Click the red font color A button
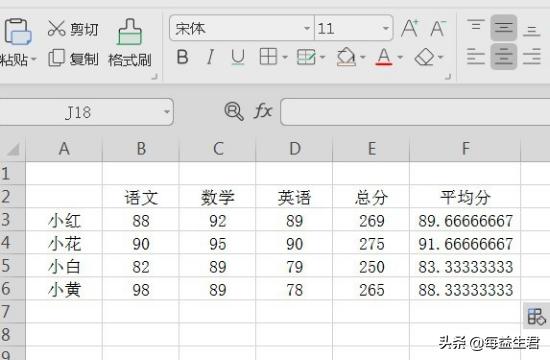This screenshot has width=550, height=360. [x=383, y=57]
